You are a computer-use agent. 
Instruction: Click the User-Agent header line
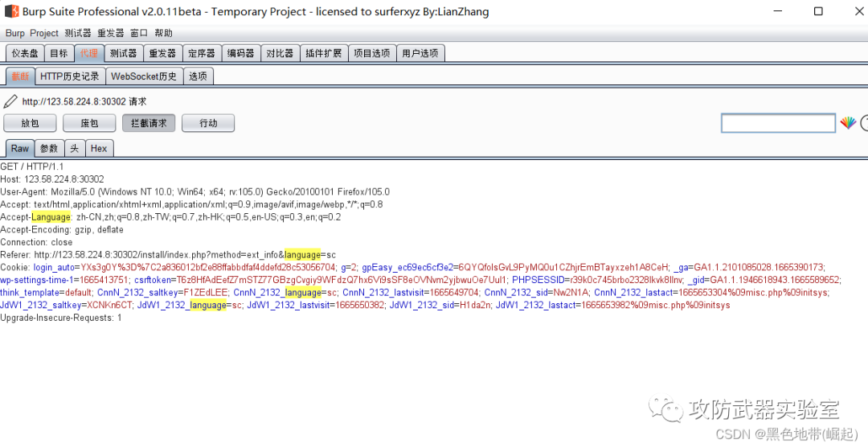click(x=194, y=192)
